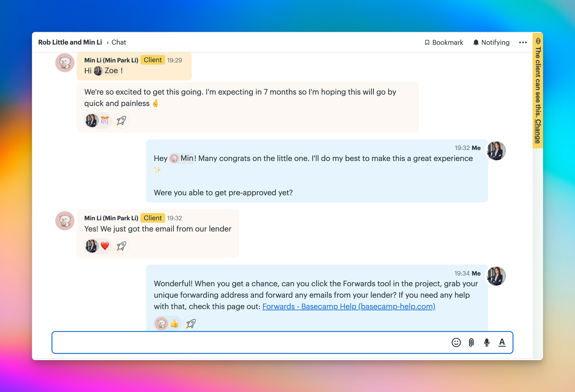Click the Min mention in reply
The height and width of the screenshot is (392, 575).
pyautogui.click(x=182, y=159)
